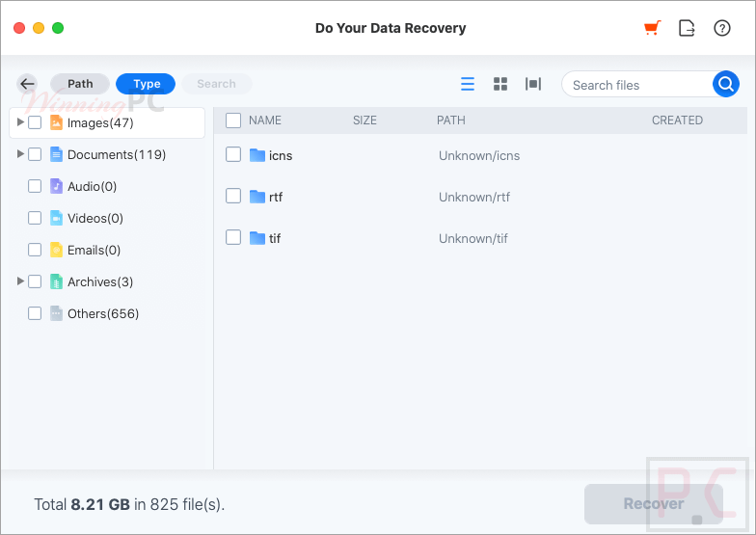Check the Documents(119) checkbox
Screen dimensions: 756x535
(x=35, y=154)
